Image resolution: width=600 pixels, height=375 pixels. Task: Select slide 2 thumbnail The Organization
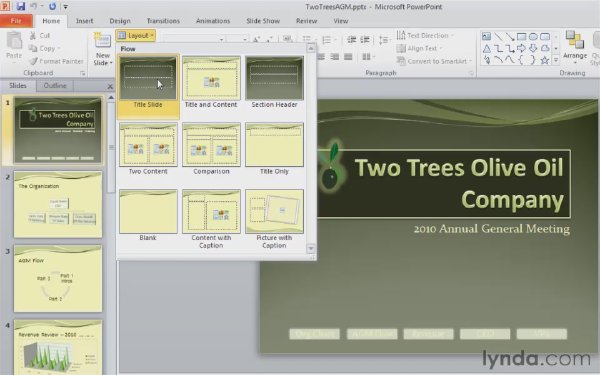(58, 204)
